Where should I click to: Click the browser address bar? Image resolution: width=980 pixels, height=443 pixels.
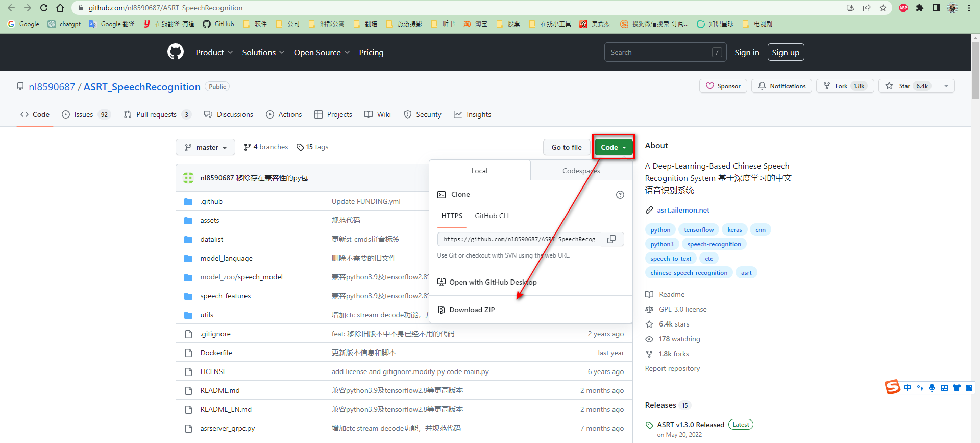click(459, 8)
